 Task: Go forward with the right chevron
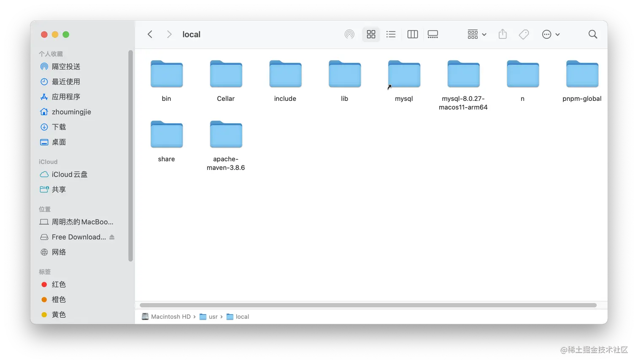(169, 34)
